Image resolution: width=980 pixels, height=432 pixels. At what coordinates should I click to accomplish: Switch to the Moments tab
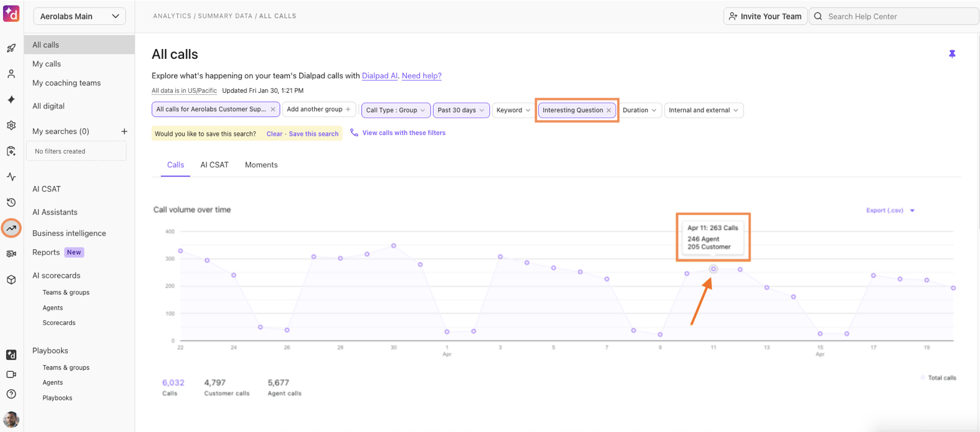(261, 165)
